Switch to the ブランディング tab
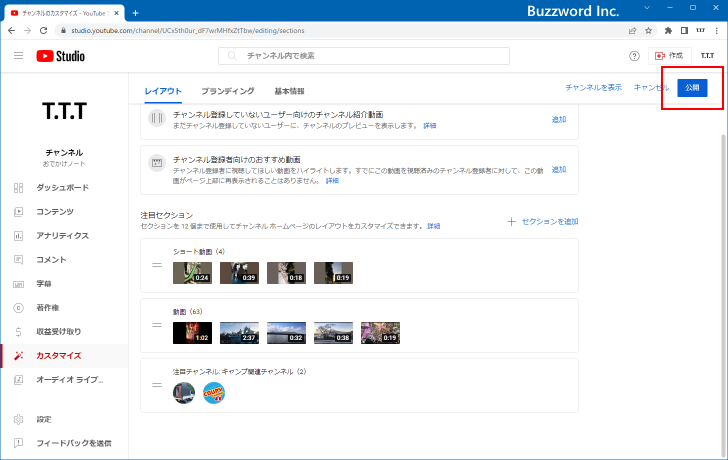Screen dimensions: 728x460 (x=228, y=91)
